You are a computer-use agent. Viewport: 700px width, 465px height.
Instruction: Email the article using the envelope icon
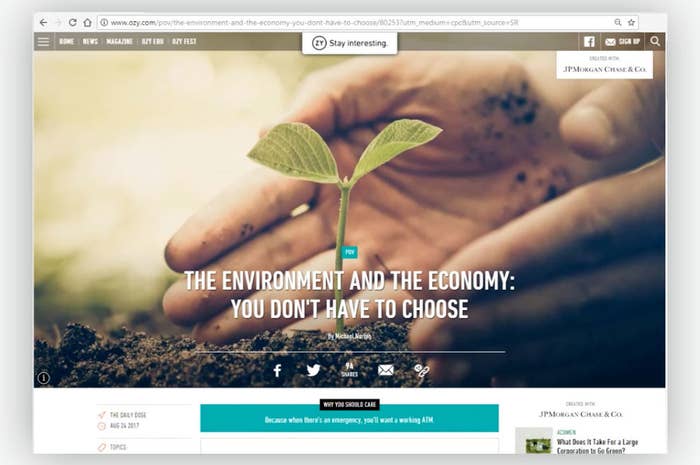[386, 370]
